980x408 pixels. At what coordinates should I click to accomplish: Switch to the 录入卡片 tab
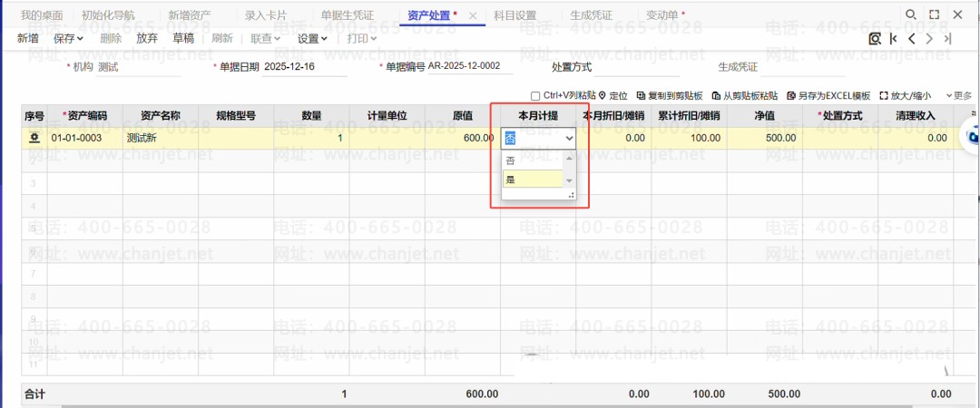(x=266, y=15)
